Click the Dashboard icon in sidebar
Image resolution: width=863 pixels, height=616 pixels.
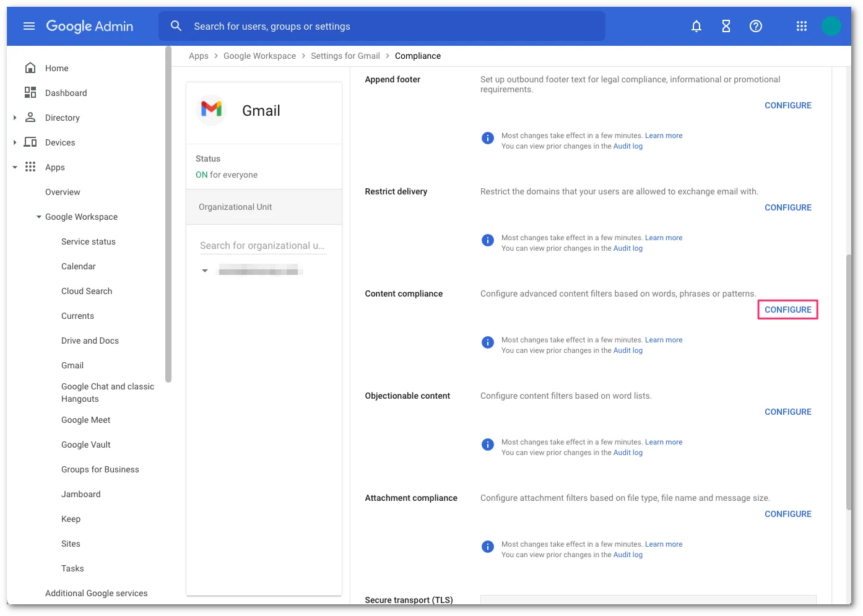click(x=30, y=93)
